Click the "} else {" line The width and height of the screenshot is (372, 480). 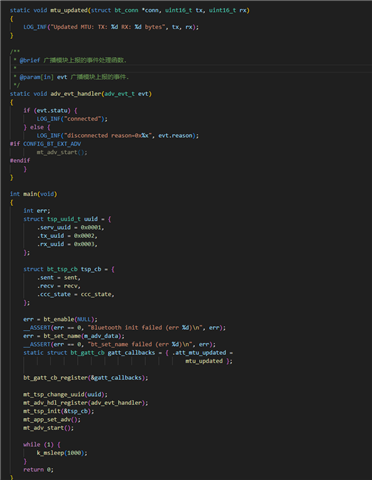pos(37,127)
